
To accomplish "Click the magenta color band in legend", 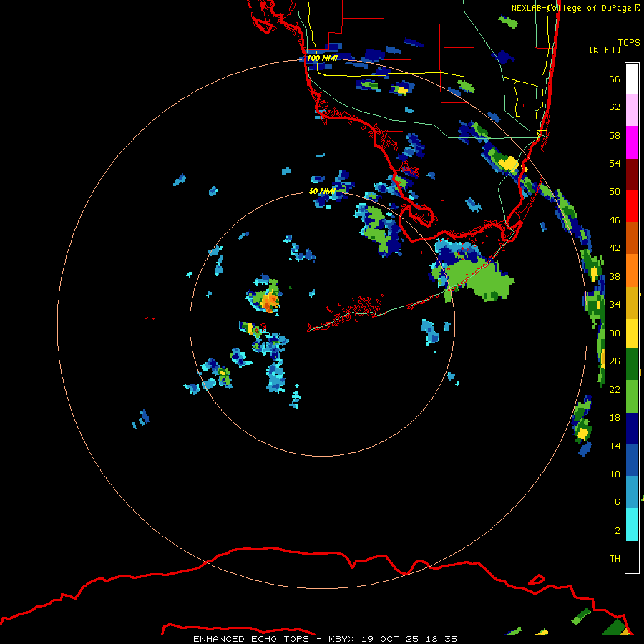I will click(x=632, y=142).
